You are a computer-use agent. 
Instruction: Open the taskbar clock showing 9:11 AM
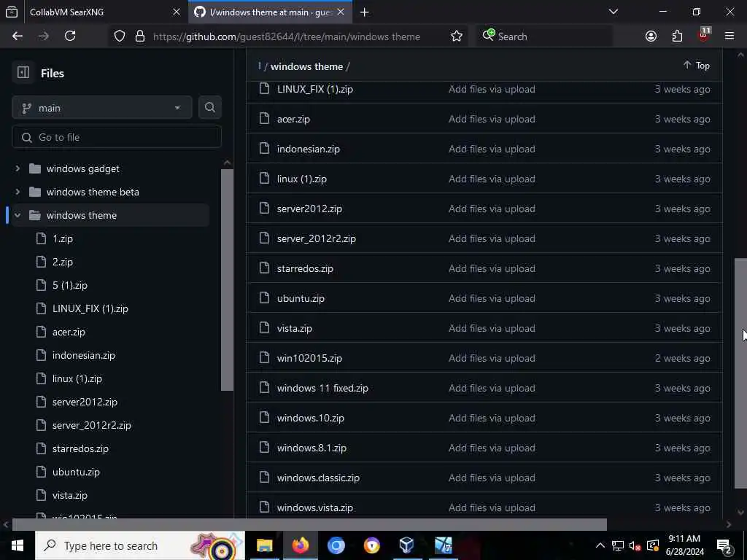684,545
